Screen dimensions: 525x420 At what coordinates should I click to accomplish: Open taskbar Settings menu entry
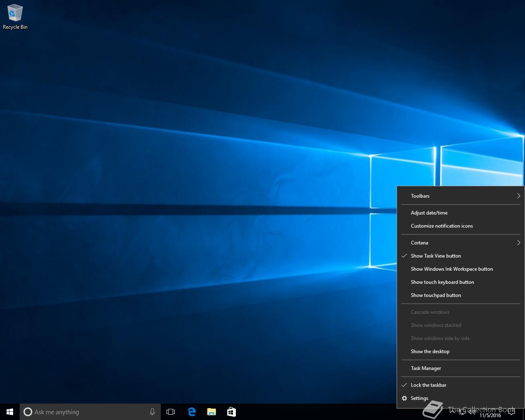(x=461, y=398)
